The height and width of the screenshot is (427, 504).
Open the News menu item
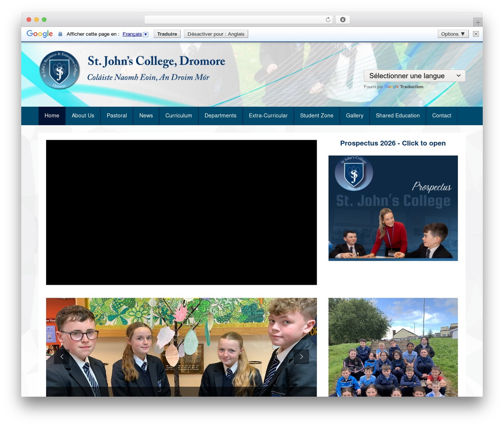pyautogui.click(x=146, y=116)
